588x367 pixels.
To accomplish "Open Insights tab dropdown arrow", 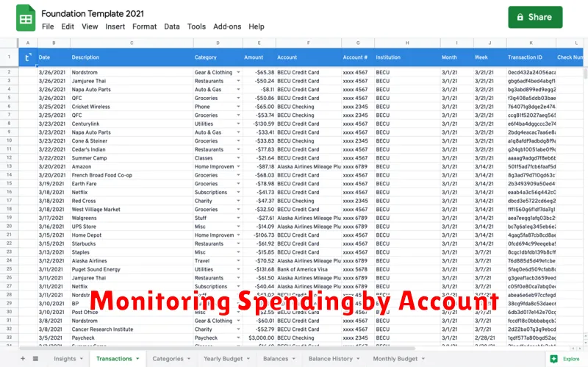I will point(82,359).
